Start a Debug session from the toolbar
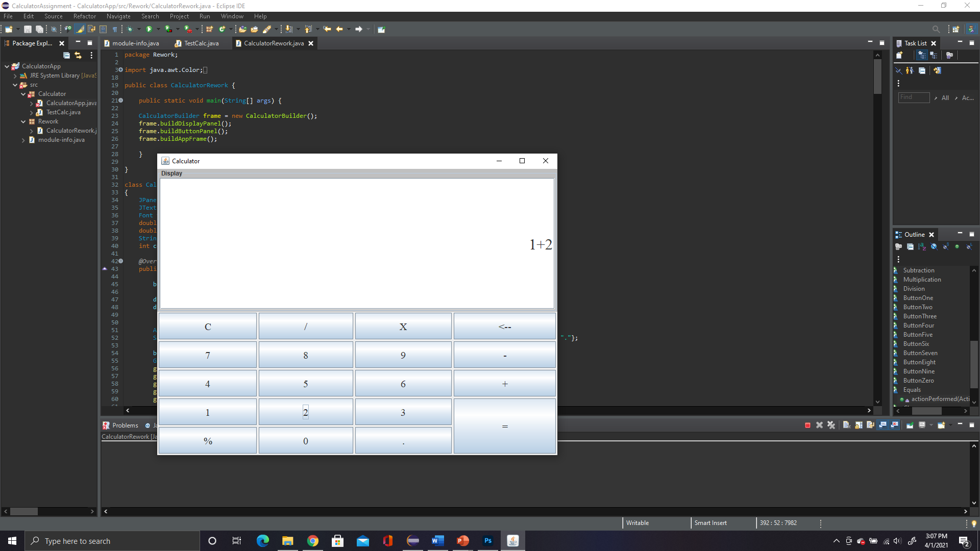Image resolution: width=980 pixels, height=551 pixels. coord(130,29)
